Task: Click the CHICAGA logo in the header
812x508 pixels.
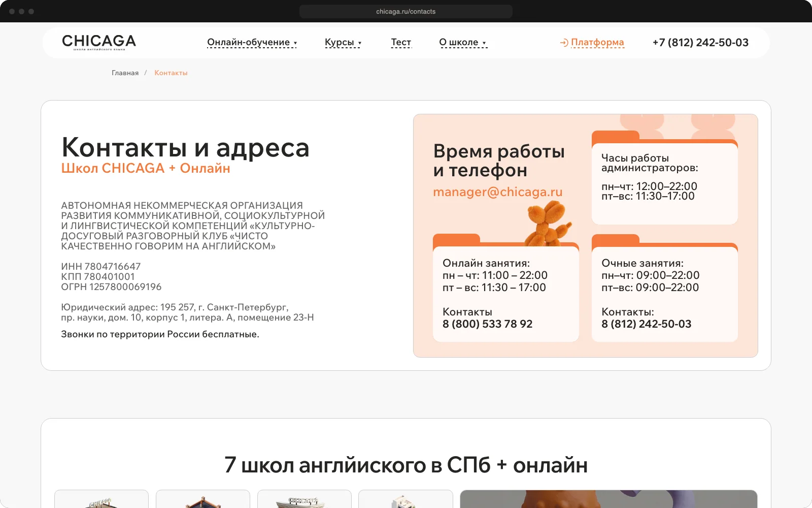Action: (99, 42)
